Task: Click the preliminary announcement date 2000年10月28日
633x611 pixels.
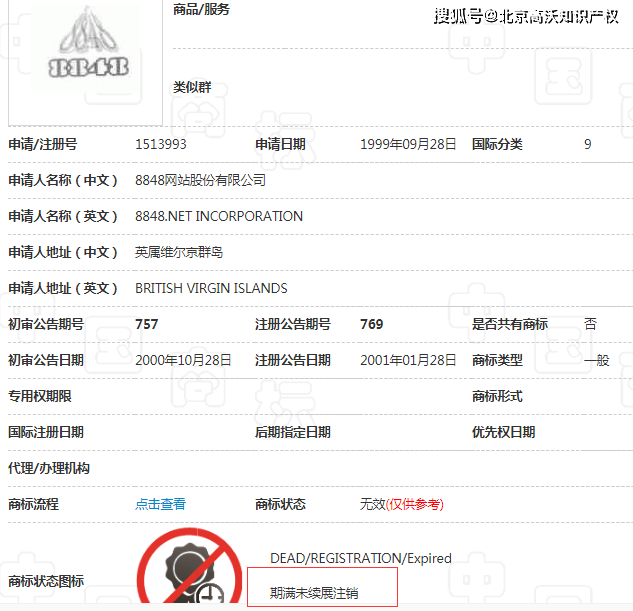Action: 183,360
